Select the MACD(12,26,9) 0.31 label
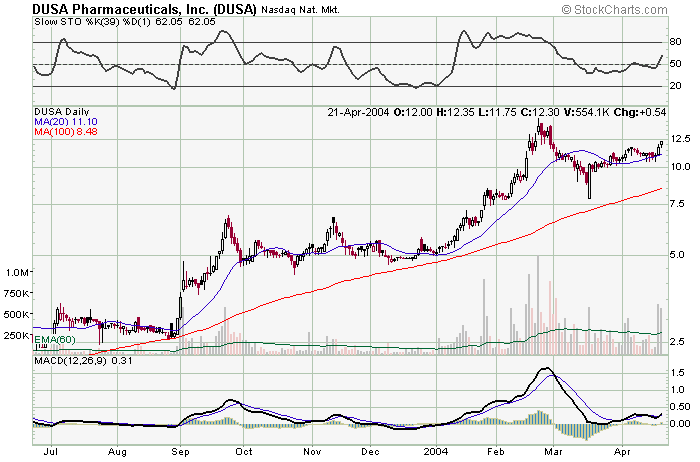Viewport: 700px width, 462px height. [83, 360]
